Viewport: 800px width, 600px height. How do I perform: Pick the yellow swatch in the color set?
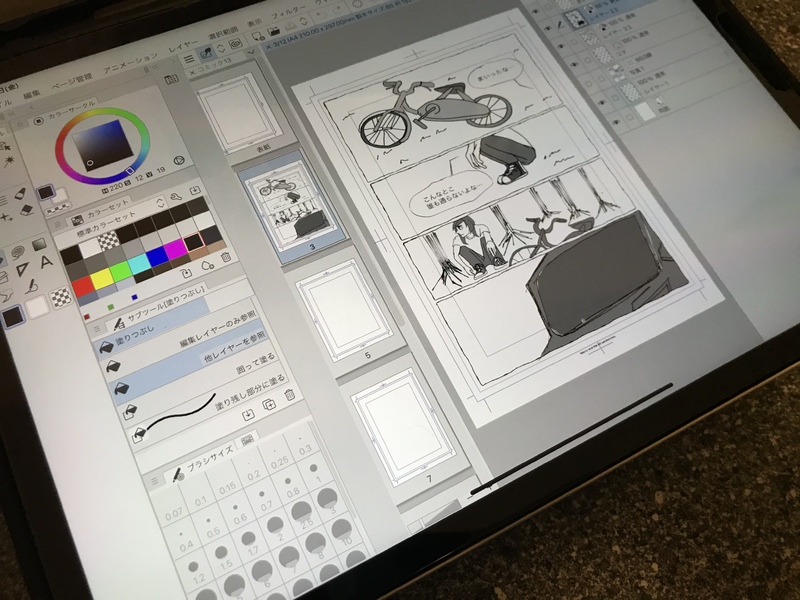click(103, 279)
